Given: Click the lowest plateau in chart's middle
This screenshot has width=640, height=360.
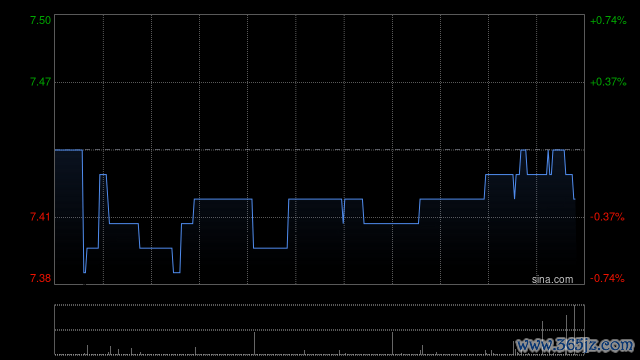Looking at the screenshot, I should (x=270, y=248).
